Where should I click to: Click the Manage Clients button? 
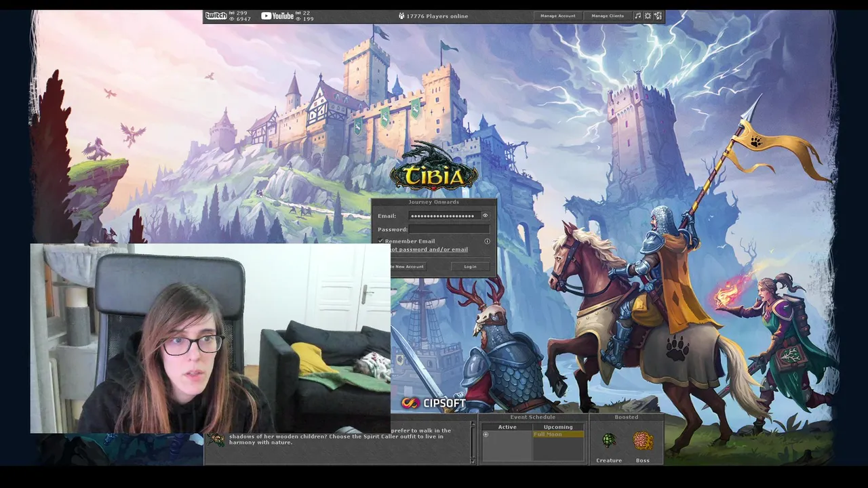608,16
